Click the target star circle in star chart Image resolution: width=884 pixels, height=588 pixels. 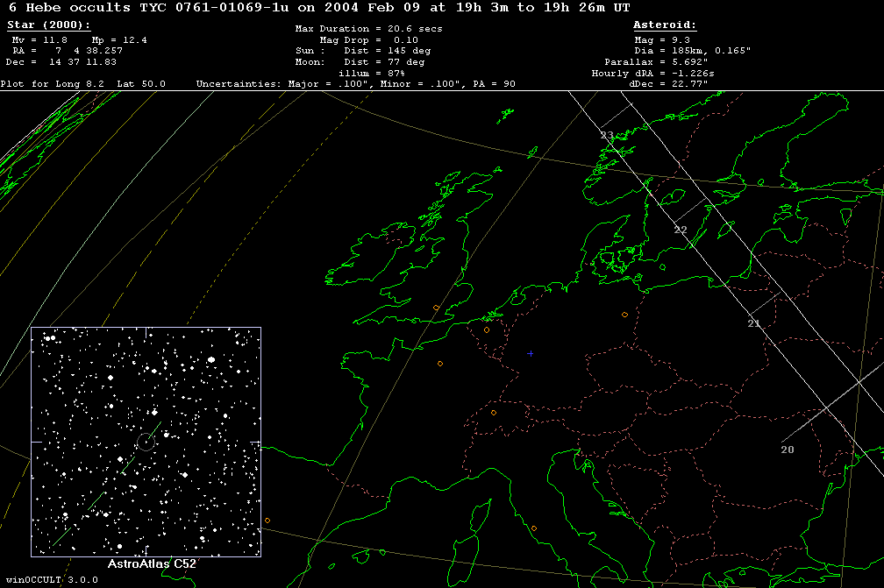[x=146, y=442]
